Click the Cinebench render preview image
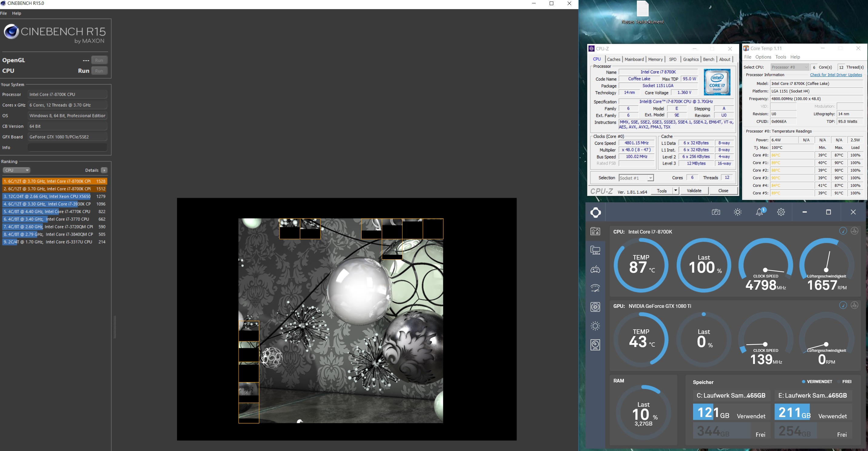The width and height of the screenshot is (868, 451). 341,321
